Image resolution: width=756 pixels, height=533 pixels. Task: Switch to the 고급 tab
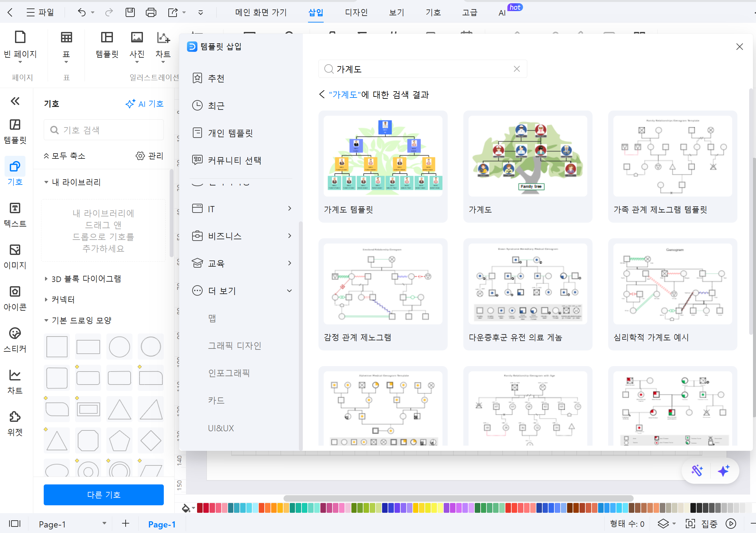(470, 12)
